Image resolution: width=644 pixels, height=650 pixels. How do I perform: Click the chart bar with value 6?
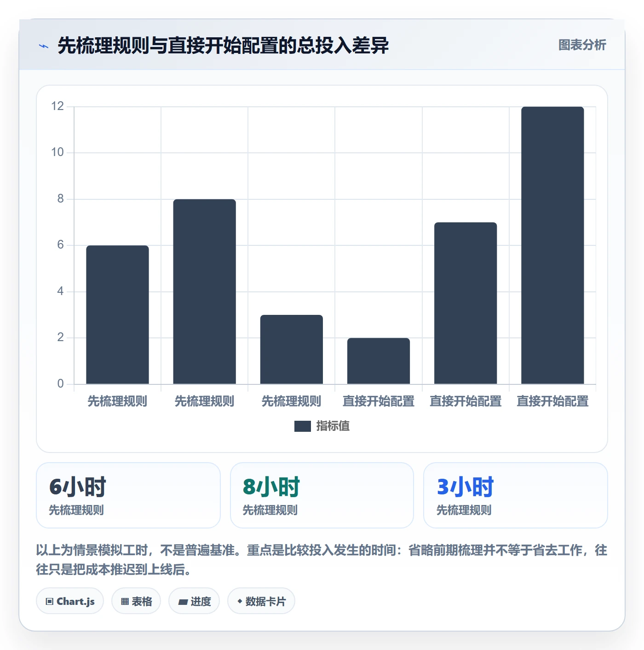[x=117, y=314]
